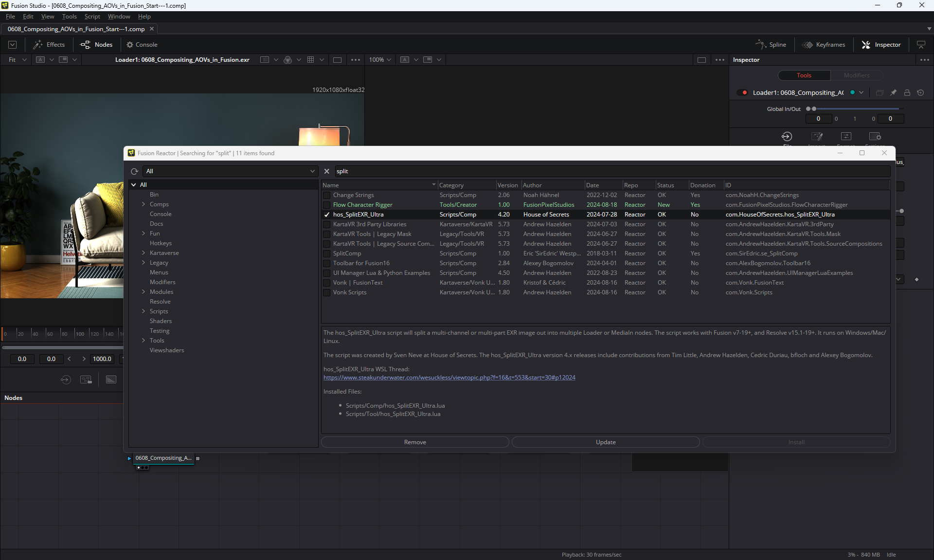This screenshot has width=934, height=560.
Task: Uncheck the hos_SplitEXR_Ultra package
Action: [327, 215]
